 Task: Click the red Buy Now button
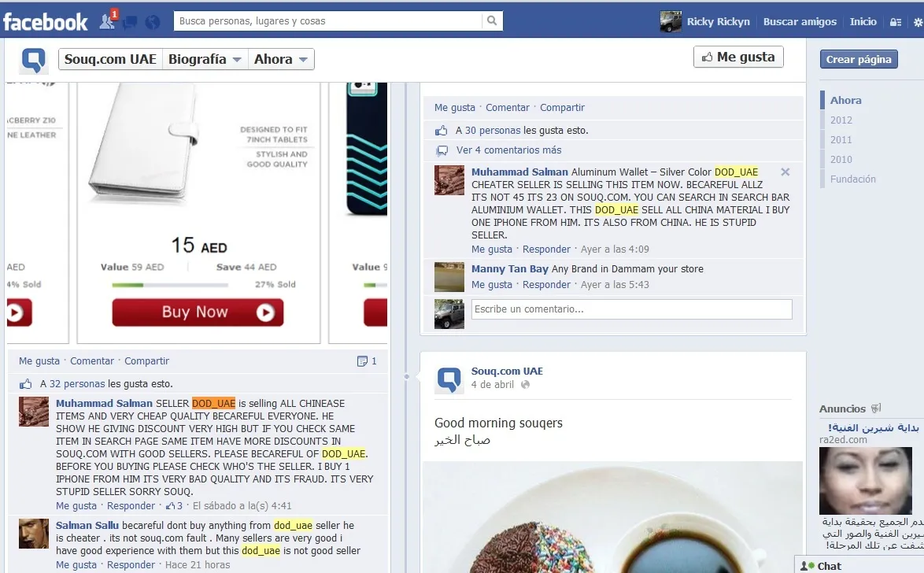pyautogui.click(x=198, y=312)
